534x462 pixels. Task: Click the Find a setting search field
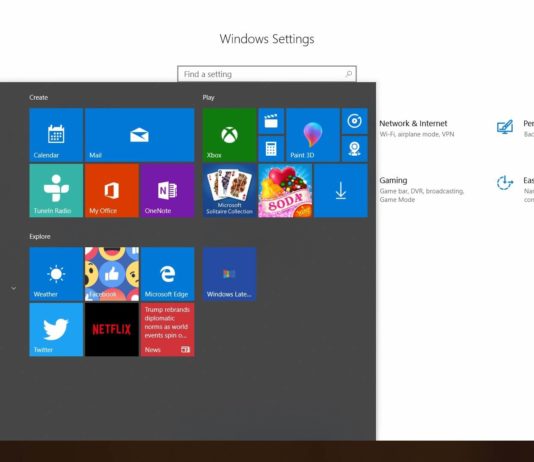coord(267,74)
